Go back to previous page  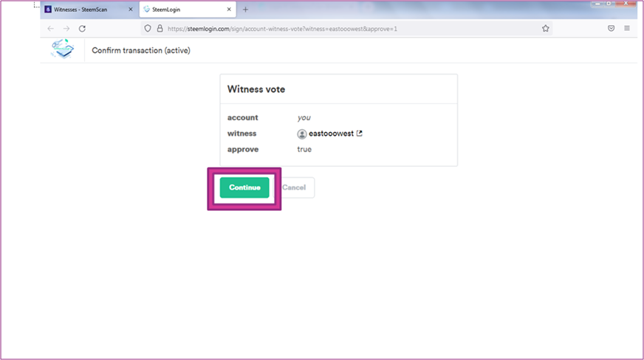[50, 29]
